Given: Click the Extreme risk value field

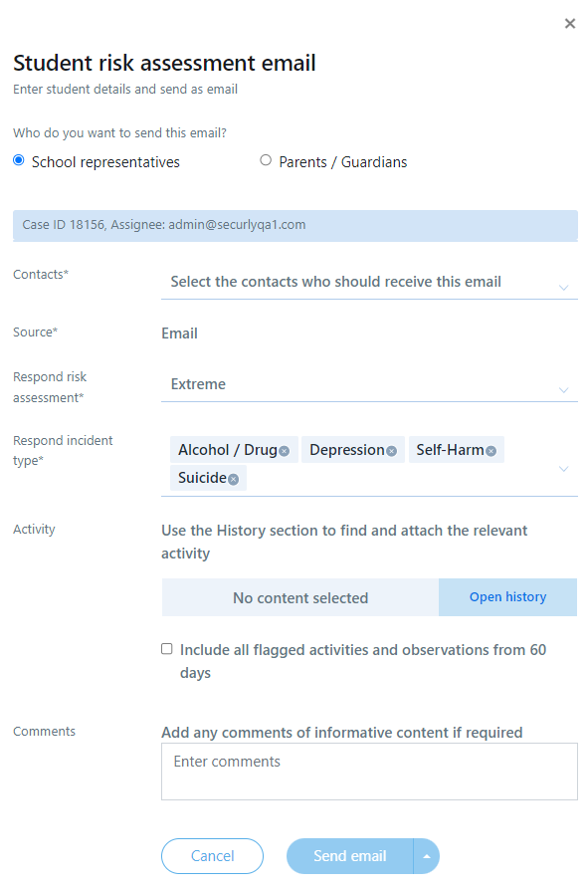Looking at the screenshot, I should click(369, 384).
